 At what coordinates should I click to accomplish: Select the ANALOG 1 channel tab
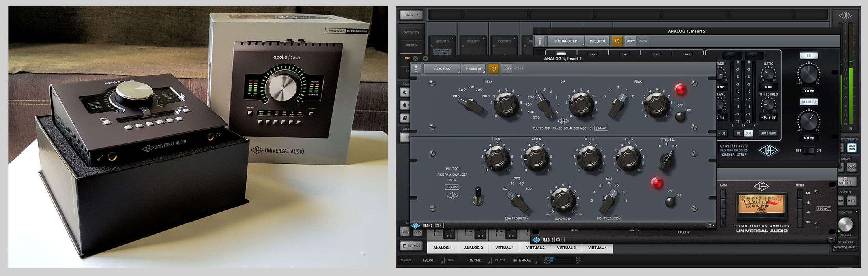(442, 248)
